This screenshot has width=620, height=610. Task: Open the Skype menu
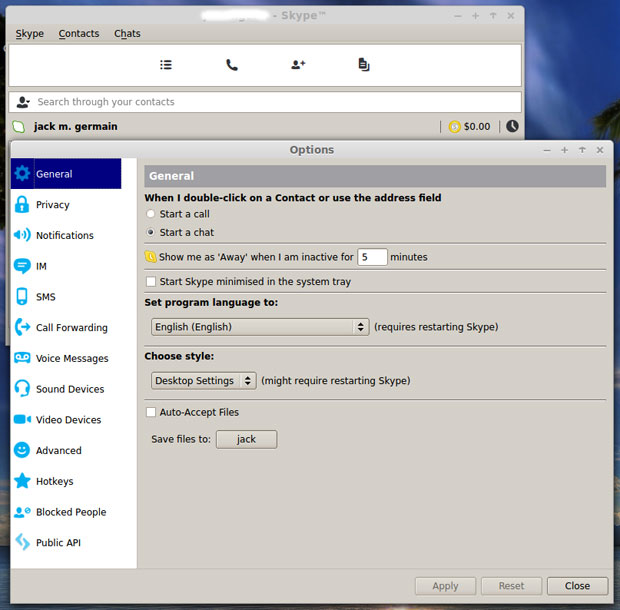pyautogui.click(x=30, y=34)
